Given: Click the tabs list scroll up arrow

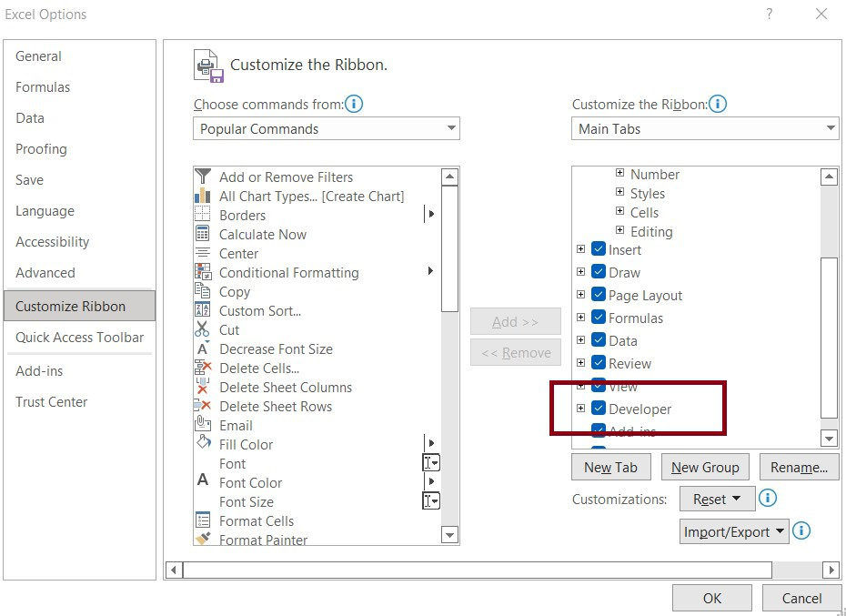Looking at the screenshot, I should (829, 177).
